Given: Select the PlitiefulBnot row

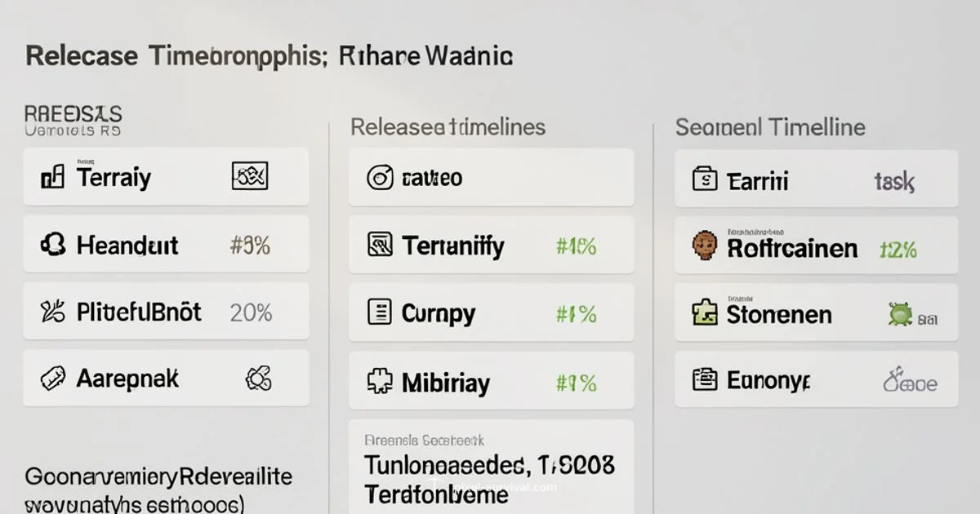Looking at the screenshot, I should 166,312.
